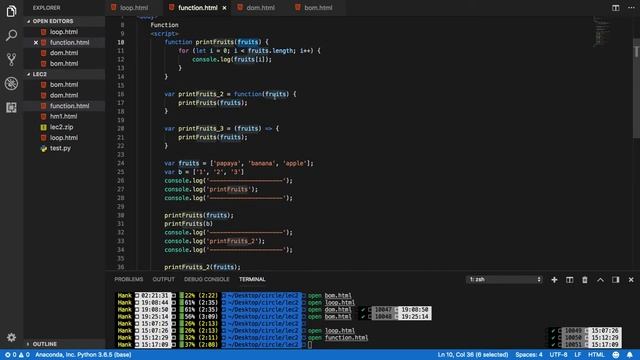
Task: Open the Search view in activity bar
Action: (x=11, y=36)
